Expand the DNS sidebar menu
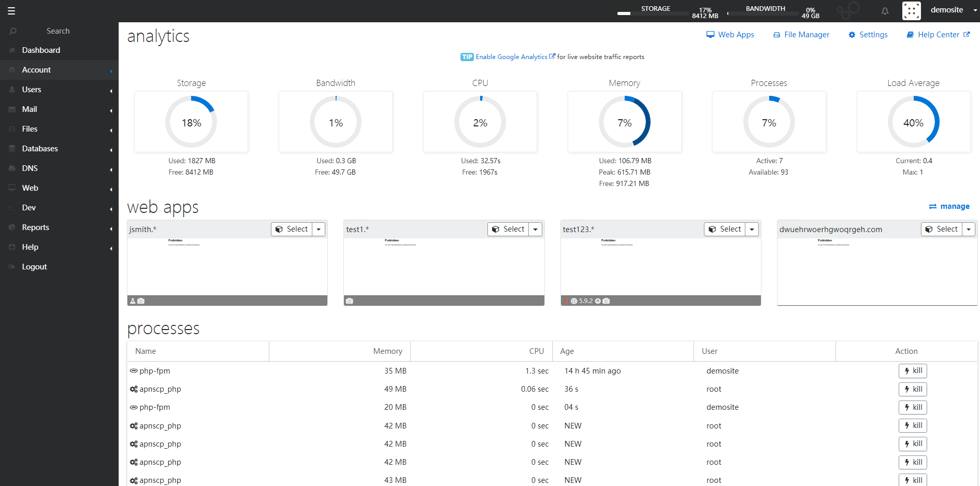 [59, 168]
